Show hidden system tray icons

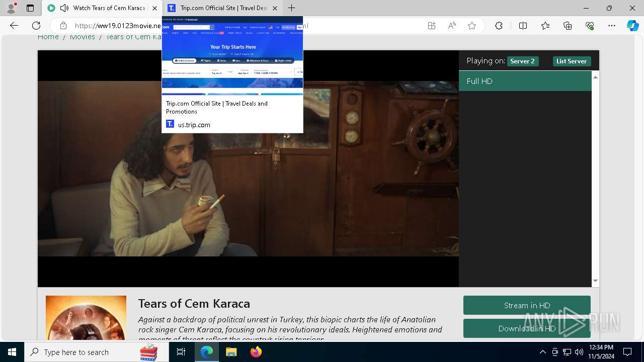tap(542, 352)
